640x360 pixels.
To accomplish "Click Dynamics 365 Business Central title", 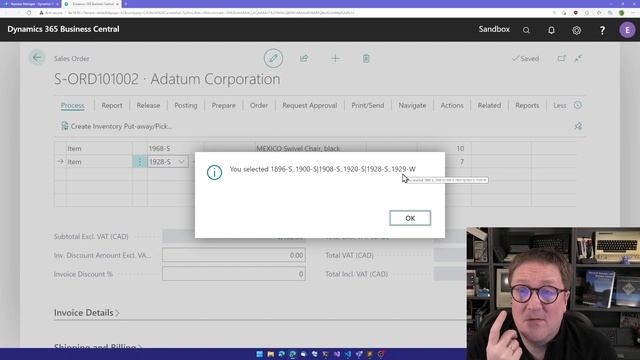I will [x=63, y=29].
